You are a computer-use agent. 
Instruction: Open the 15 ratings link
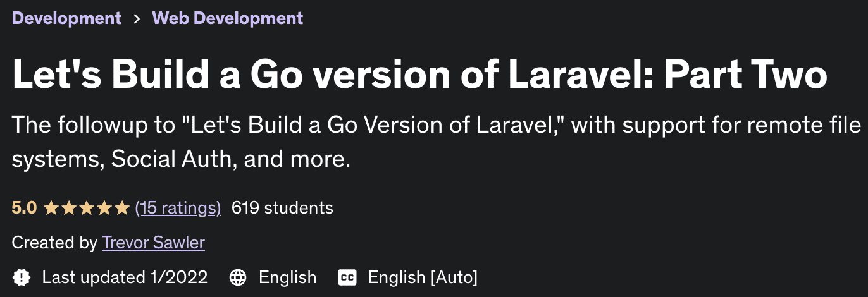[x=178, y=207]
